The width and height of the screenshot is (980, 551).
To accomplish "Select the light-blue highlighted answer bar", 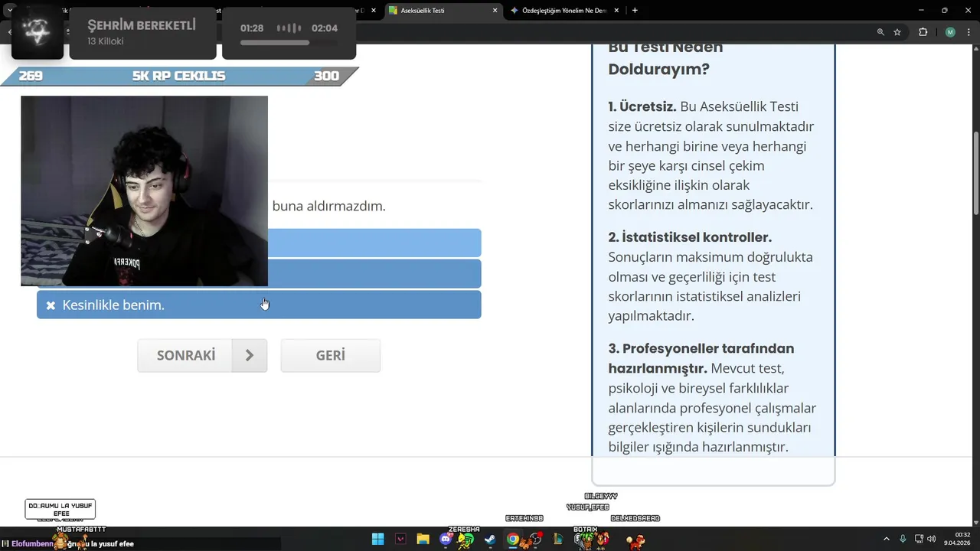I will point(374,243).
